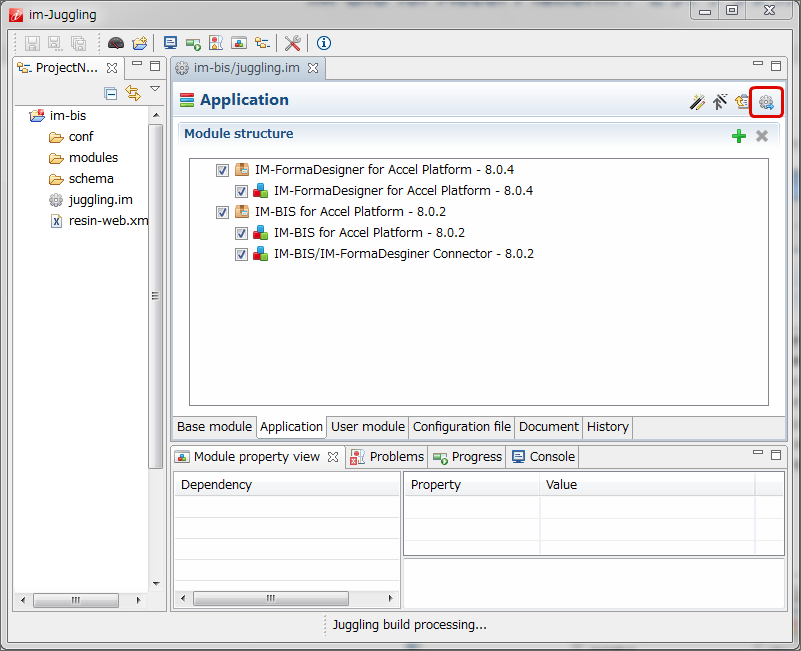Click the project tree scroll-up arrow

pos(156,115)
